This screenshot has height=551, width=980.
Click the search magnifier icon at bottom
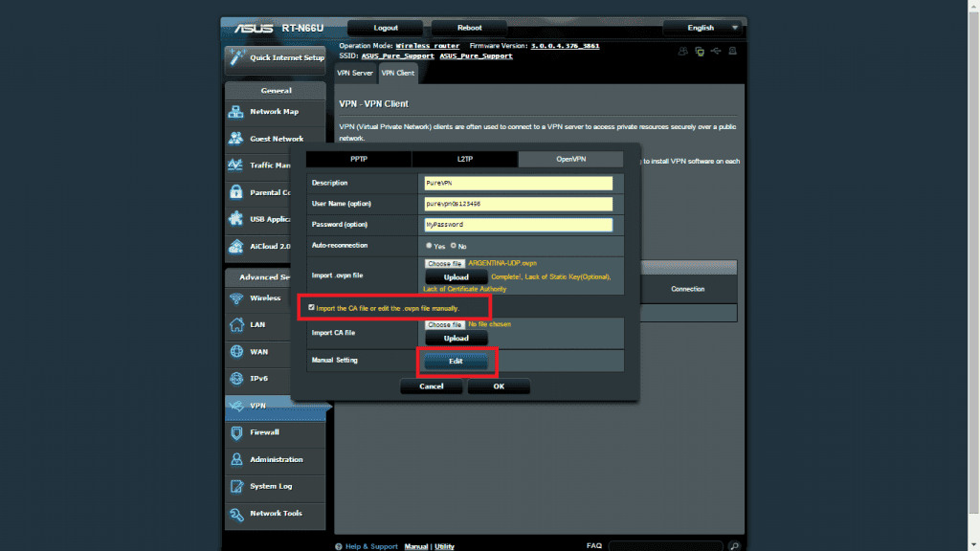point(734,546)
